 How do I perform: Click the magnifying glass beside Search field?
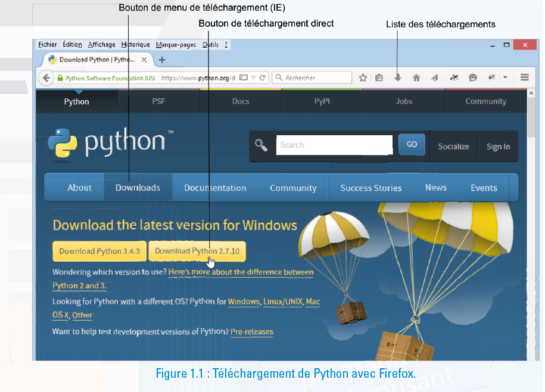261,145
